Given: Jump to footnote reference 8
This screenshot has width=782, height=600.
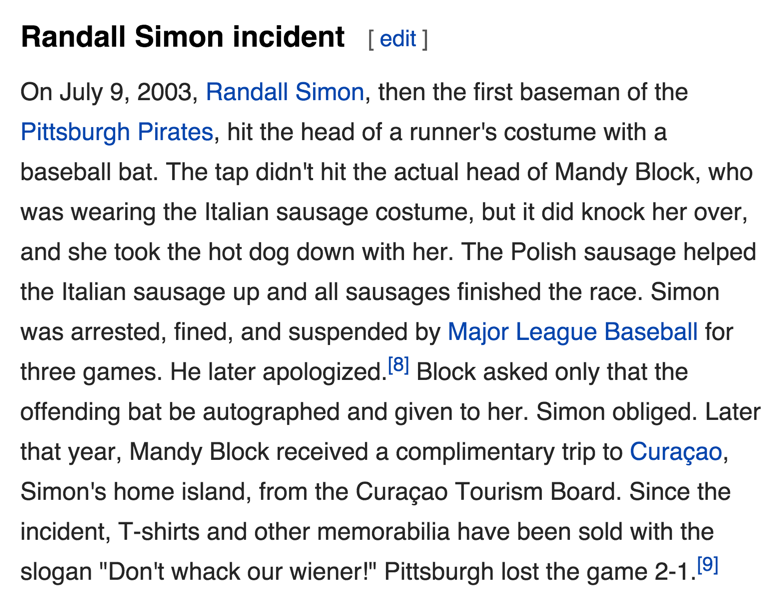Looking at the screenshot, I should click(397, 366).
